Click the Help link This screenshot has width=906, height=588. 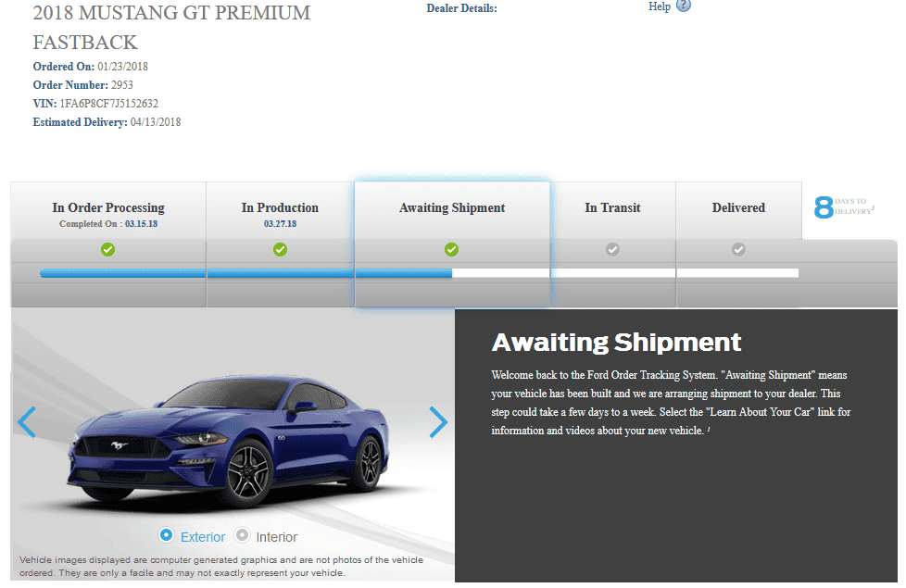(660, 6)
